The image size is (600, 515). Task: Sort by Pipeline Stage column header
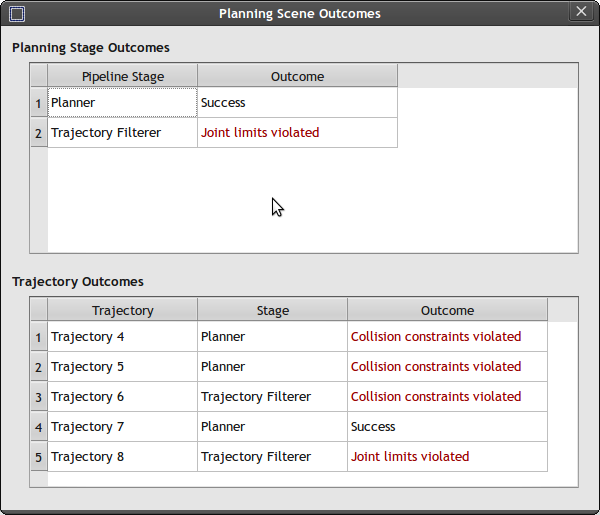[122, 76]
